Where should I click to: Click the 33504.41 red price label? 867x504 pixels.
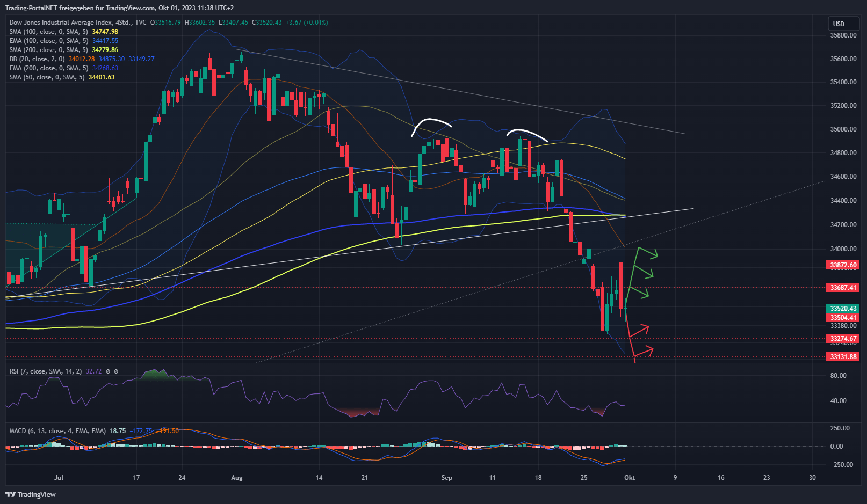click(843, 318)
